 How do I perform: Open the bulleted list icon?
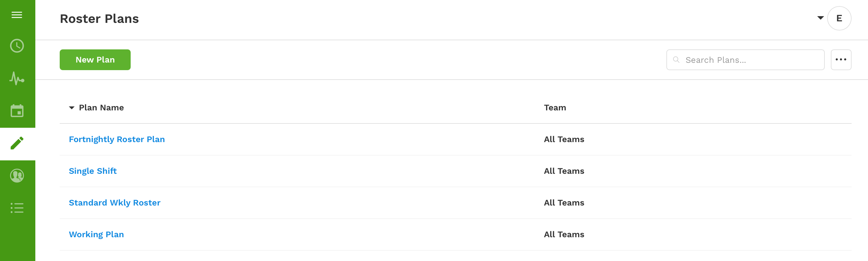17,208
